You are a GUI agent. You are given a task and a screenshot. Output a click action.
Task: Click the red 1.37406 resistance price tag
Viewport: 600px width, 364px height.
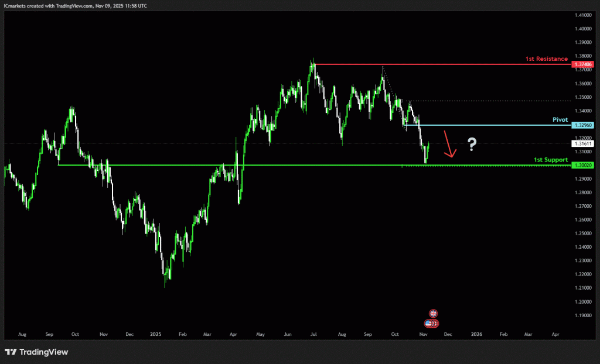(x=584, y=64)
